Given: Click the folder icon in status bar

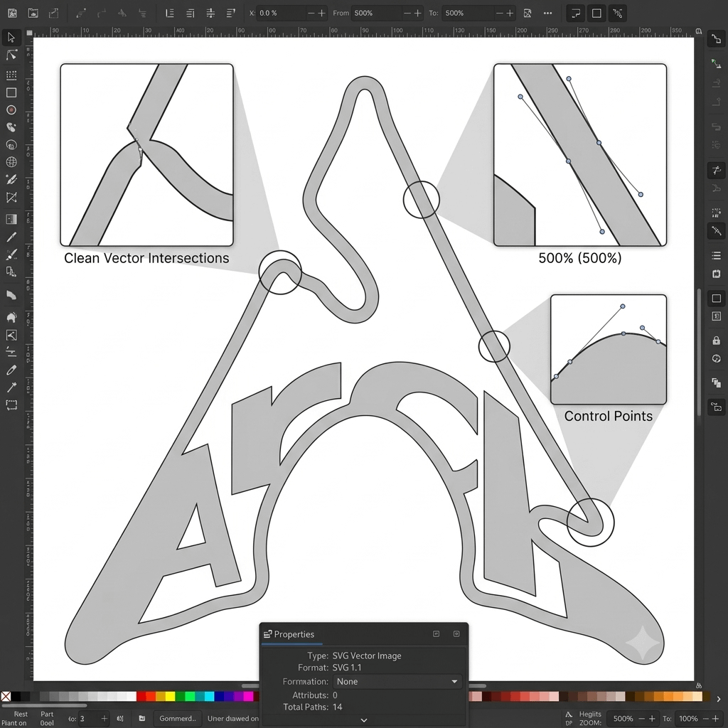Looking at the screenshot, I should [142, 718].
